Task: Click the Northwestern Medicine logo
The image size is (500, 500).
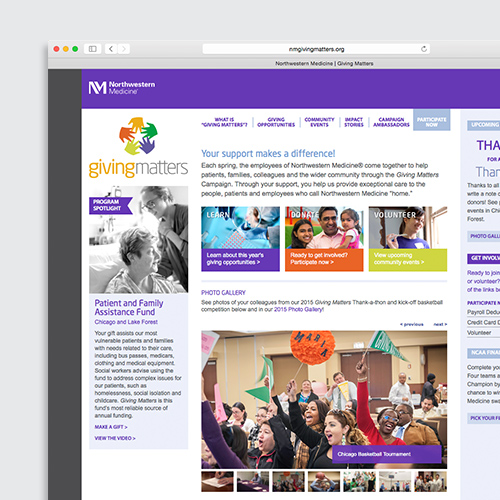Action: click(x=122, y=88)
